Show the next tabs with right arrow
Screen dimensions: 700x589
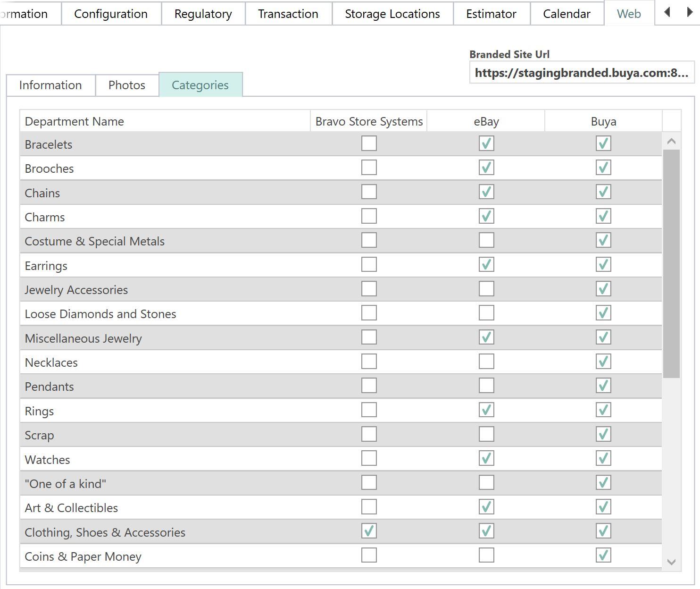coord(689,13)
